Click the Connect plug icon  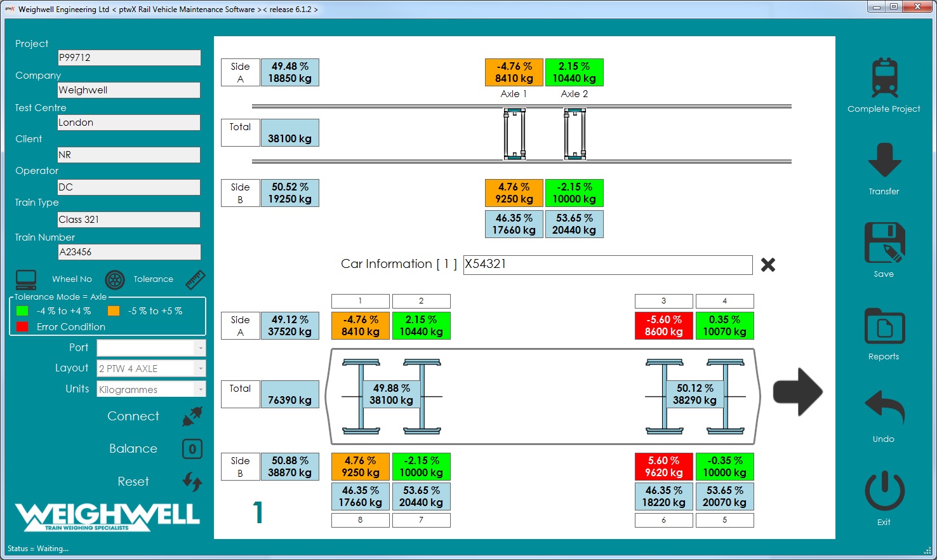(x=192, y=417)
